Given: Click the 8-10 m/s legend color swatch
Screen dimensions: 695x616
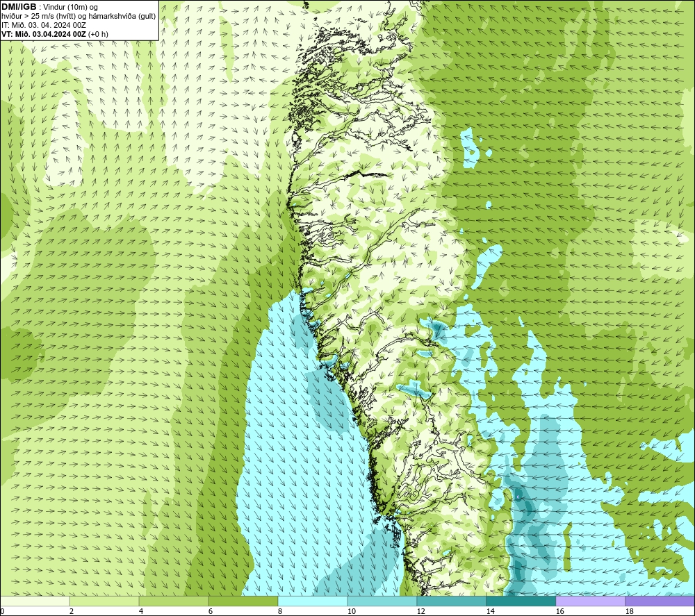Looking at the screenshot, I should point(313,601).
